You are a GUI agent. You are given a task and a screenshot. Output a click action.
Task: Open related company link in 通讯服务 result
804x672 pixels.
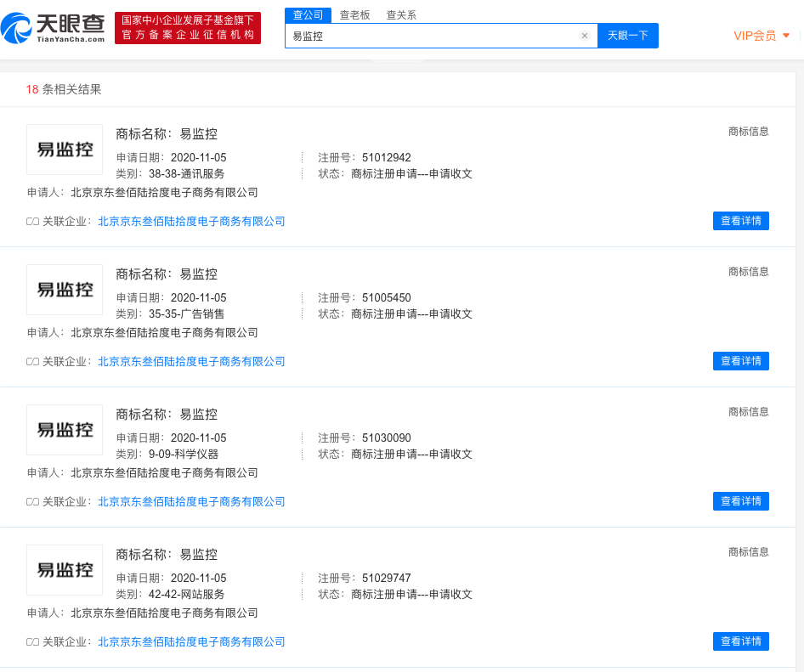[x=191, y=222]
